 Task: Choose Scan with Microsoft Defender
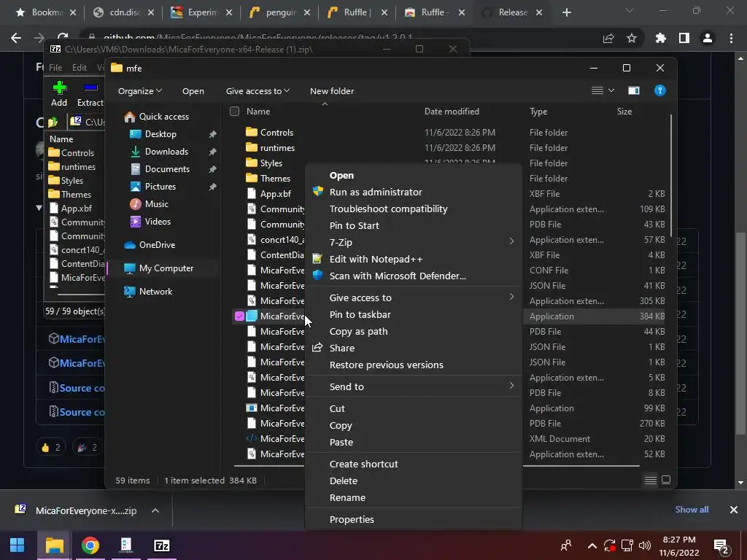pos(413,276)
